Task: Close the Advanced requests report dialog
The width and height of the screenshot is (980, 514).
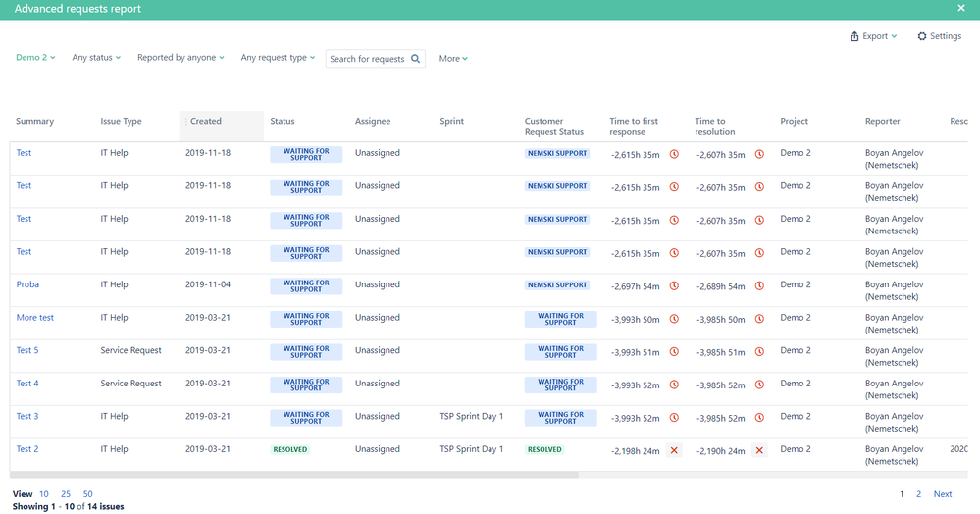Action: coord(960,8)
